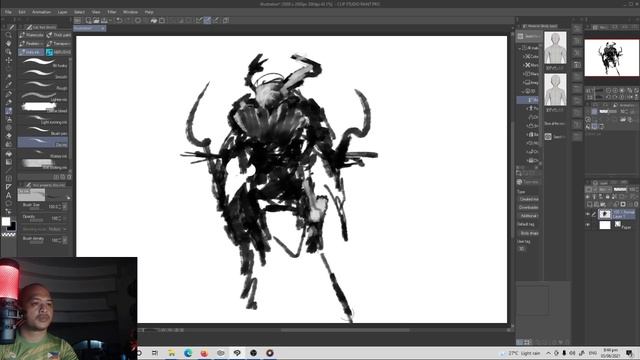This screenshot has width=640, height=360.
Task: Click the Save icon in command bar
Action: click(104, 20)
